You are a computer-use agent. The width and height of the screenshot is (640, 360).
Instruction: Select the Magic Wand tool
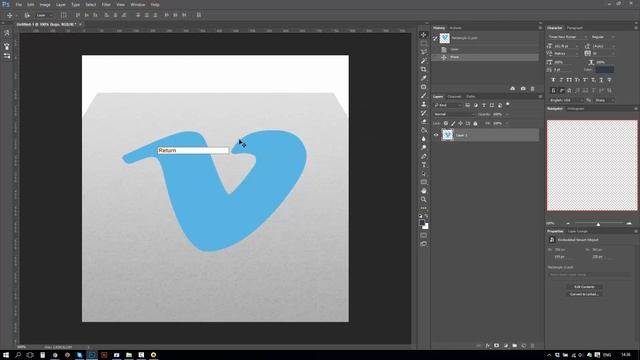coord(424,60)
